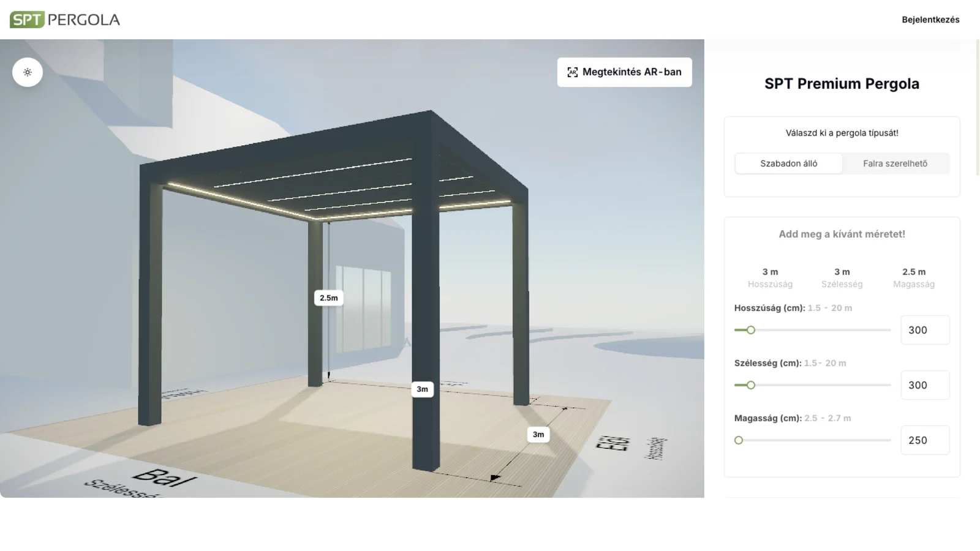
Task: Click the Hosszúság slider handle
Action: [750, 330]
